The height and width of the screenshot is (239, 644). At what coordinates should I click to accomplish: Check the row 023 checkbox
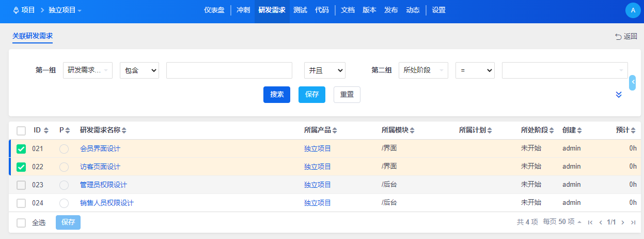pyautogui.click(x=21, y=185)
